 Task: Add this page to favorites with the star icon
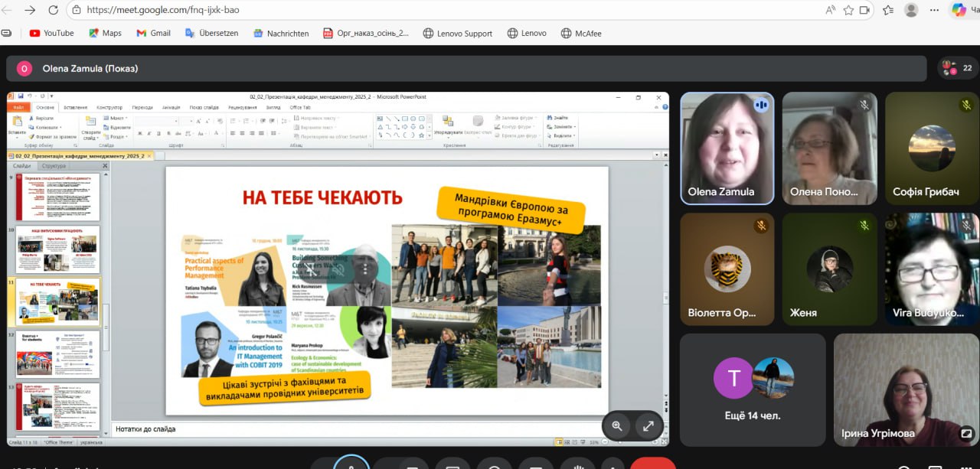[848, 10]
